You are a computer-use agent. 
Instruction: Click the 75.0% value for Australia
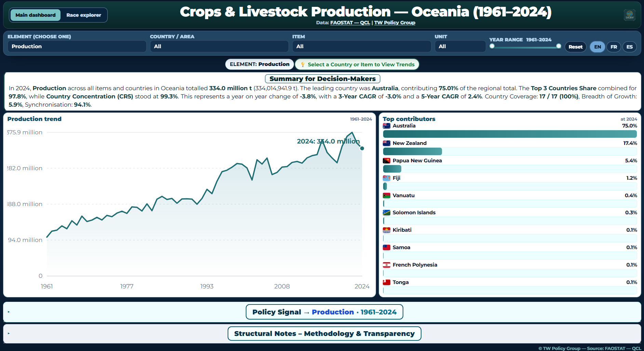630,126
